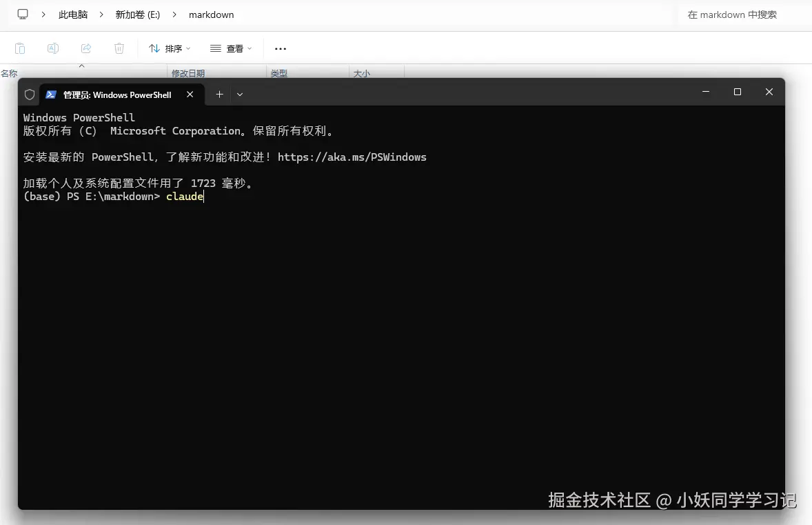Click the Delete trash icon in Explorer toolbar
This screenshot has height=525, width=812.
pos(119,48)
